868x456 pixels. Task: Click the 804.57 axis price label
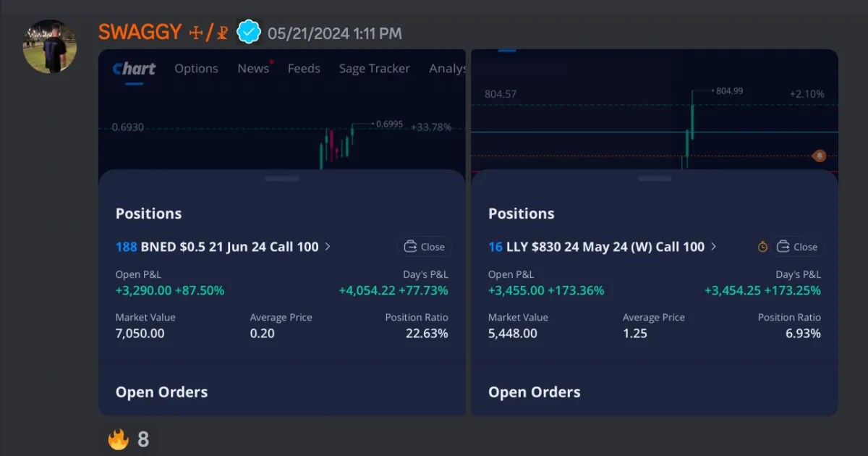[x=501, y=94]
